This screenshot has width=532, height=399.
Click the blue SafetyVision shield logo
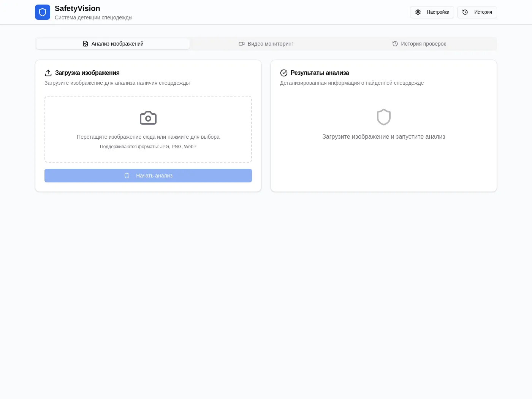point(43,12)
